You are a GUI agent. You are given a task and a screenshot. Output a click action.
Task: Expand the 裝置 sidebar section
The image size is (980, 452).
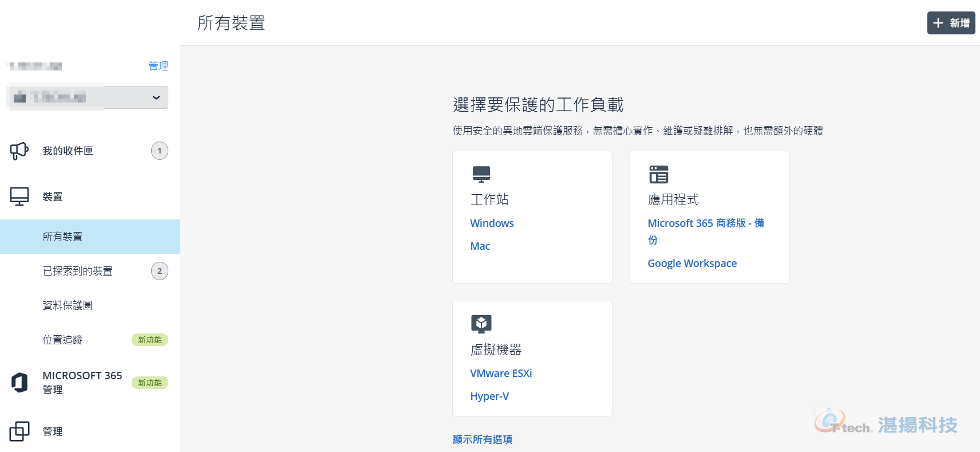[90, 196]
